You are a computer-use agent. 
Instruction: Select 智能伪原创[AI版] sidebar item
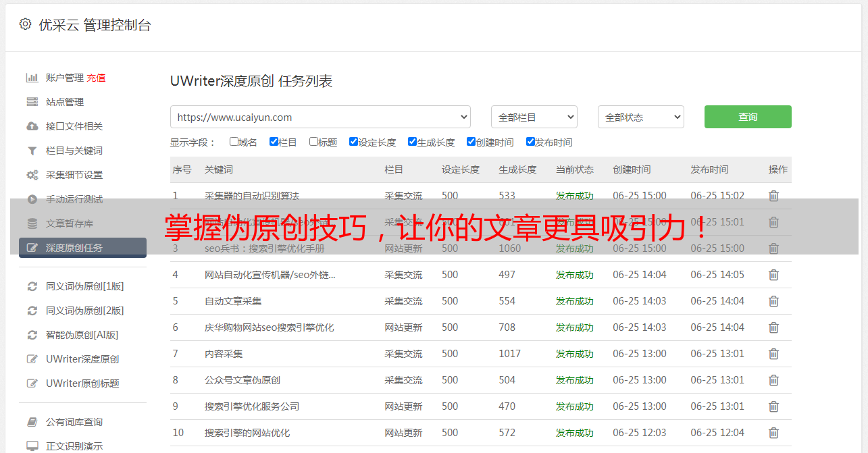tap(82, 335)
